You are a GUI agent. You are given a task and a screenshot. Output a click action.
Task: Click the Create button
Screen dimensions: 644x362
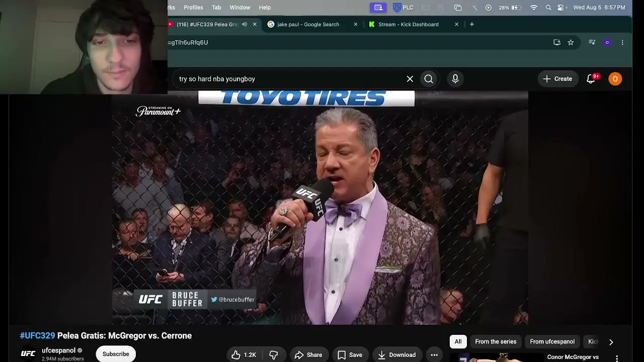[557, 79]
